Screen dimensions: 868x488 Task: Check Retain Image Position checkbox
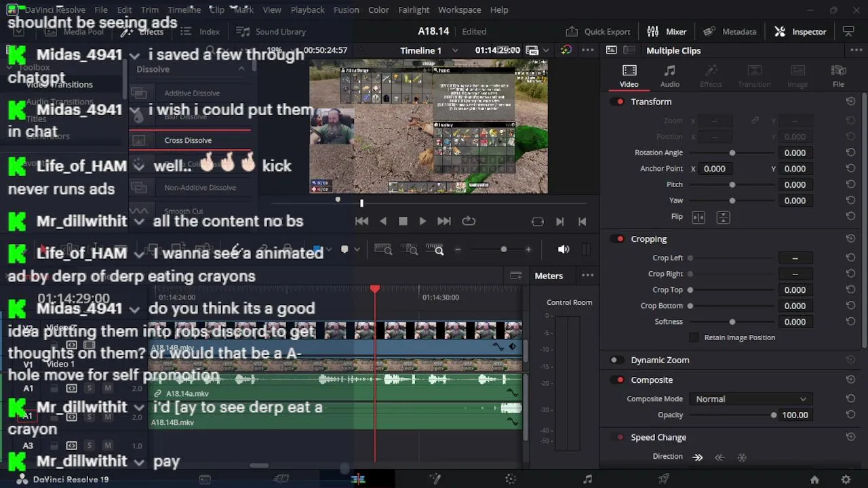click(x=694, y=338)
